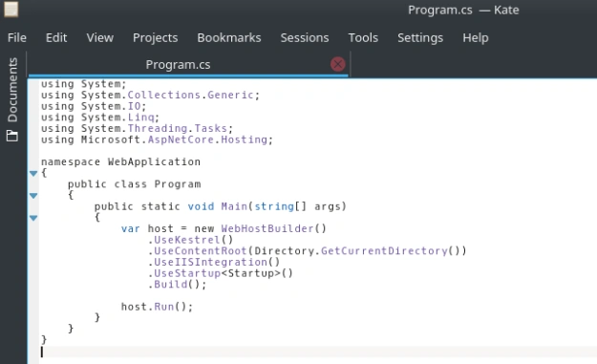The image size is (597, 364).
Task: Click the 'using System.Threading.Tasks;' line
Action: (x=137, y=129)
